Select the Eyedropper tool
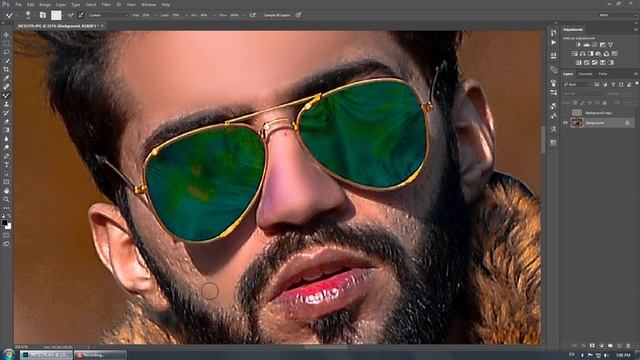Viewport: 640px width, 360px height. pos(6,78)
